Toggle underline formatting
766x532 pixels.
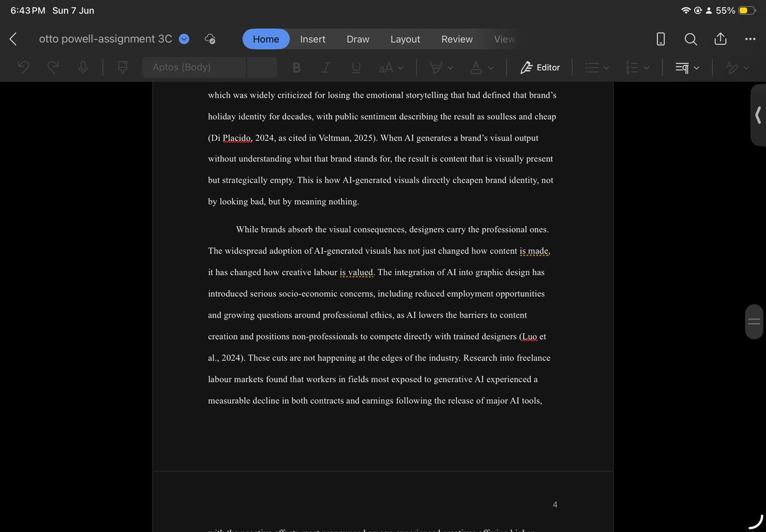[356, 67]
